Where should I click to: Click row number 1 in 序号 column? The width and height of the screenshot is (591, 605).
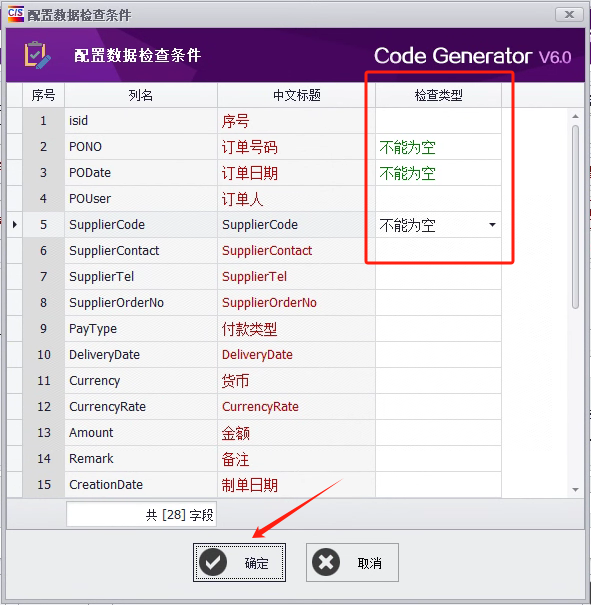pos(44,121)
